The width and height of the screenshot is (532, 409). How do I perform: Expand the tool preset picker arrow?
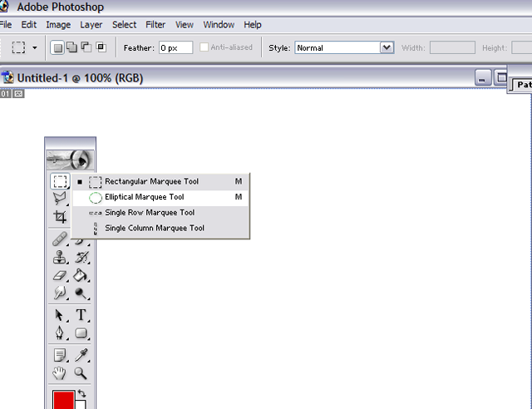coord(35,48)
